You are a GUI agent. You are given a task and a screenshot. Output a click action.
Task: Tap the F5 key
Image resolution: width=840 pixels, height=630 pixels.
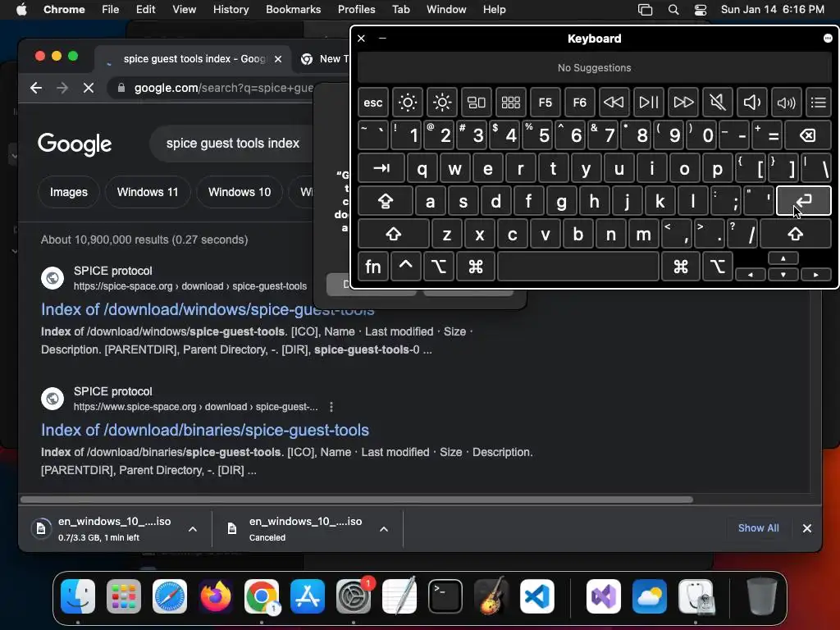click(x=545, y=103)
